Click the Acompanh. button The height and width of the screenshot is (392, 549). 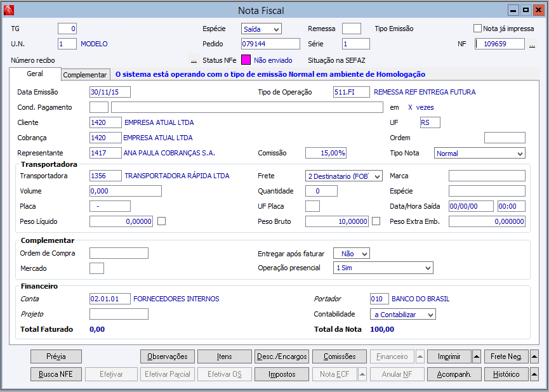454,374
